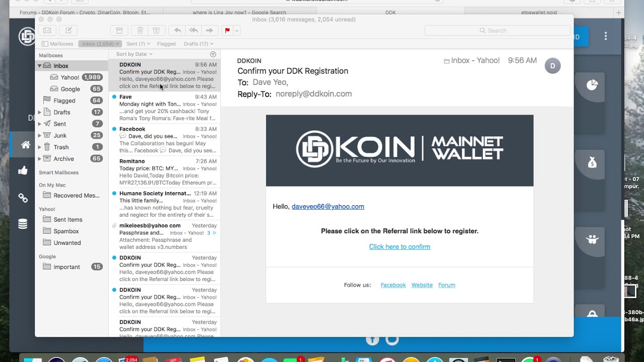Click the DDK logo in wallet header
644x362 pixels.
[27, 36]
